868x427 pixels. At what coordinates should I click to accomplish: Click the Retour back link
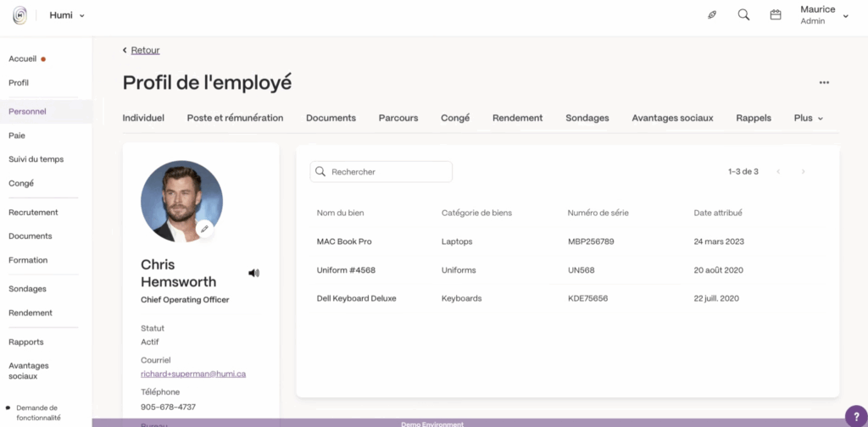144,50
